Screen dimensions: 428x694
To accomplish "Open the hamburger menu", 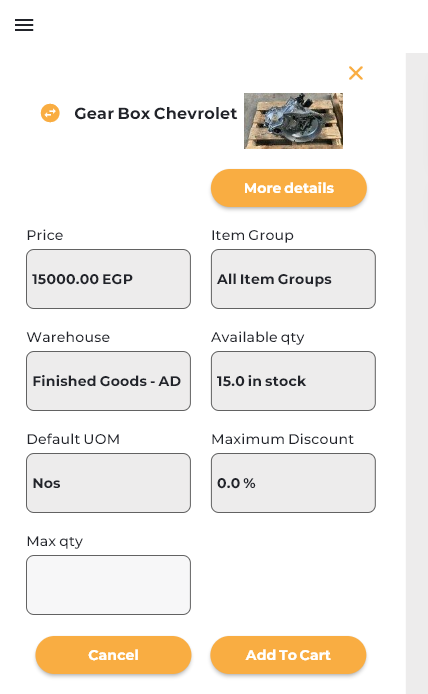I will [24, 25].
